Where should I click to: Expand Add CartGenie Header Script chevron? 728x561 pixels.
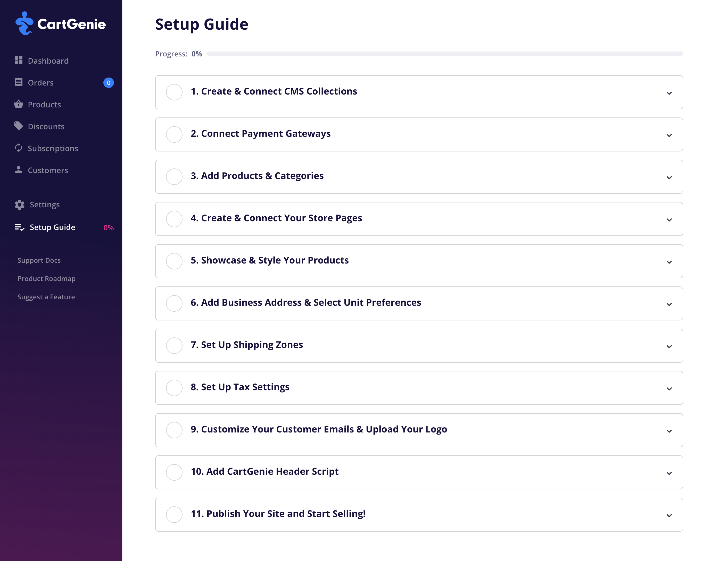click(669, 473)
